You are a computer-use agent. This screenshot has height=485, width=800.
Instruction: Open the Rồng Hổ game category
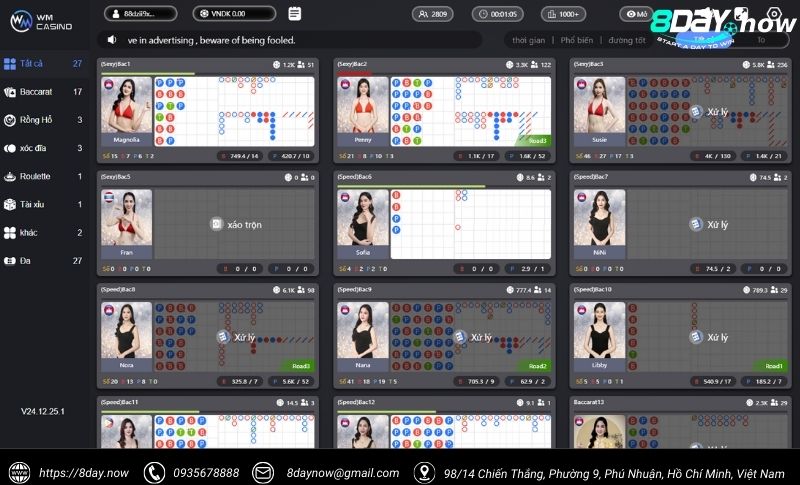(x=36, y=120)
